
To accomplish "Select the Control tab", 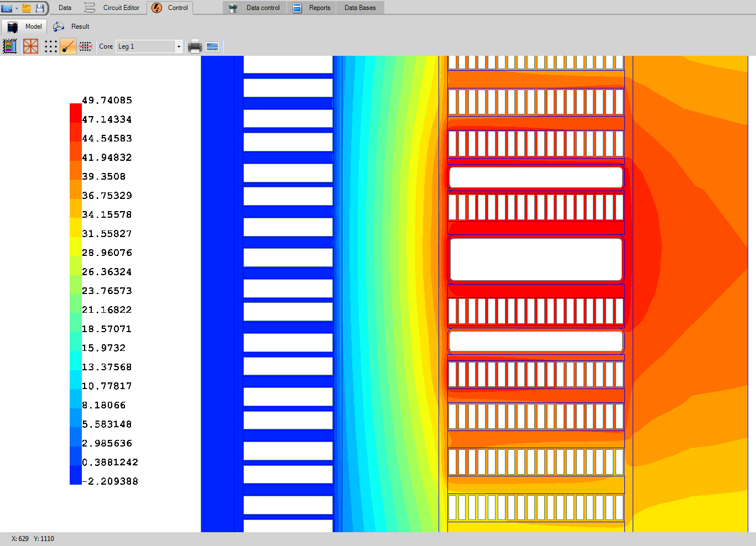I will pos(170,8).
